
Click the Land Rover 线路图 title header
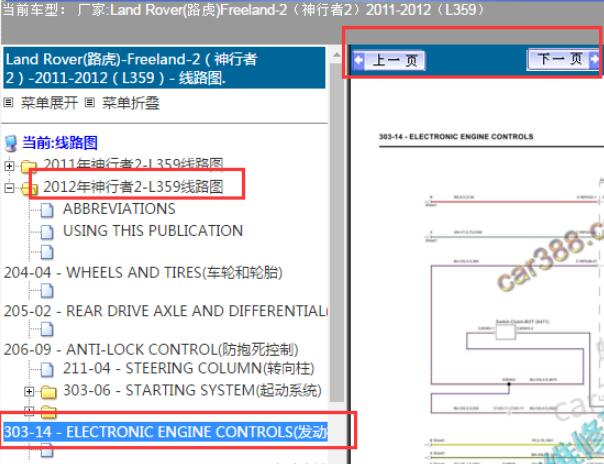click(164, 68)
